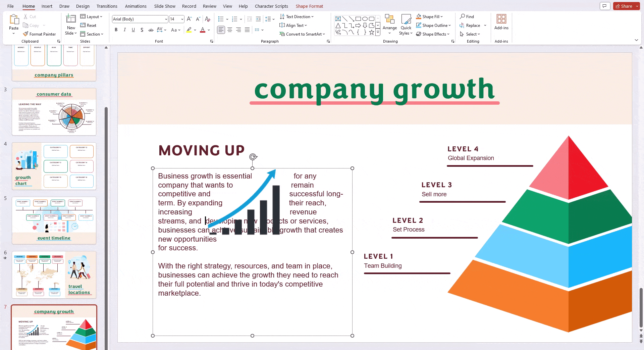The width and height of the screenshot is (644, 350).
Task: Click the Clear All Formatting icon
Action: [208, 19]
